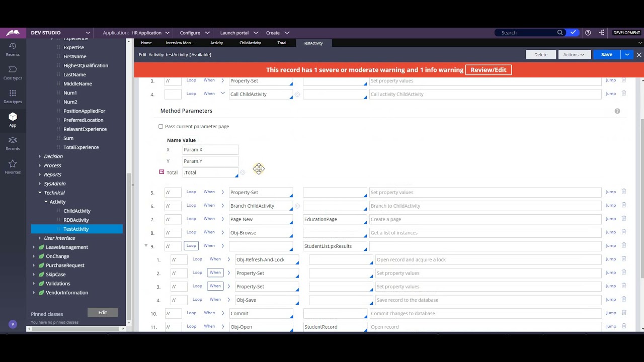Expand step 8 Obj-Browse details

pos(222,232)
